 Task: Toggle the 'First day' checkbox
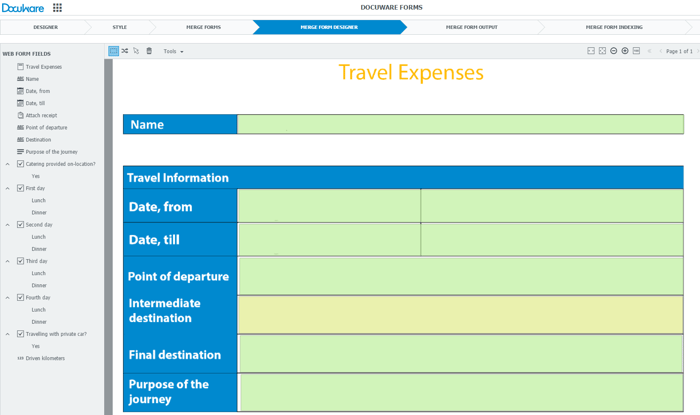(20, 188)
